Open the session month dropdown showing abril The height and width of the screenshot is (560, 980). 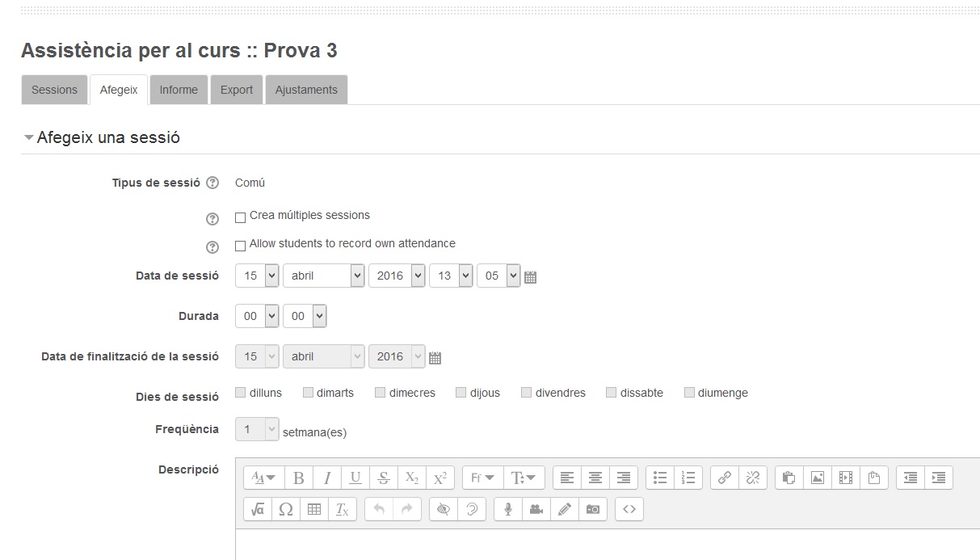tap(323, 276)
